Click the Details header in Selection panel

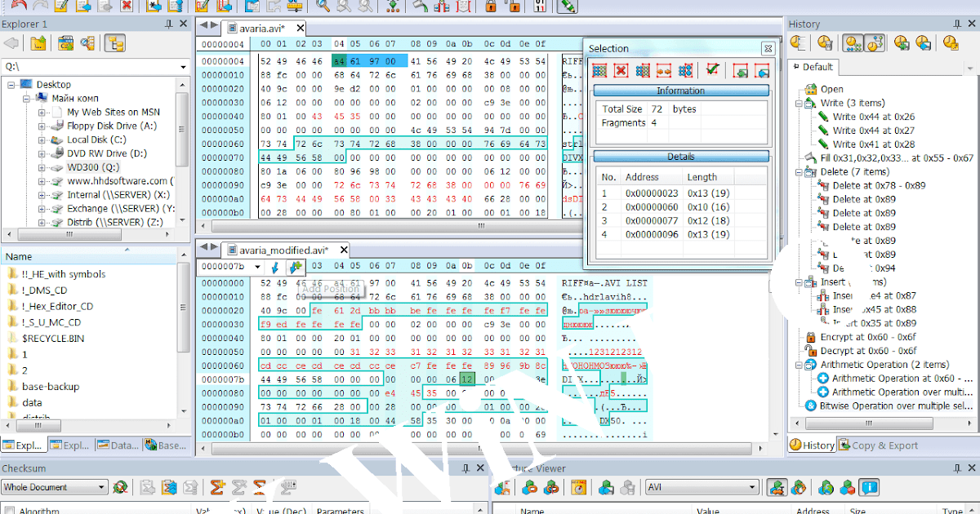(681, 156)
